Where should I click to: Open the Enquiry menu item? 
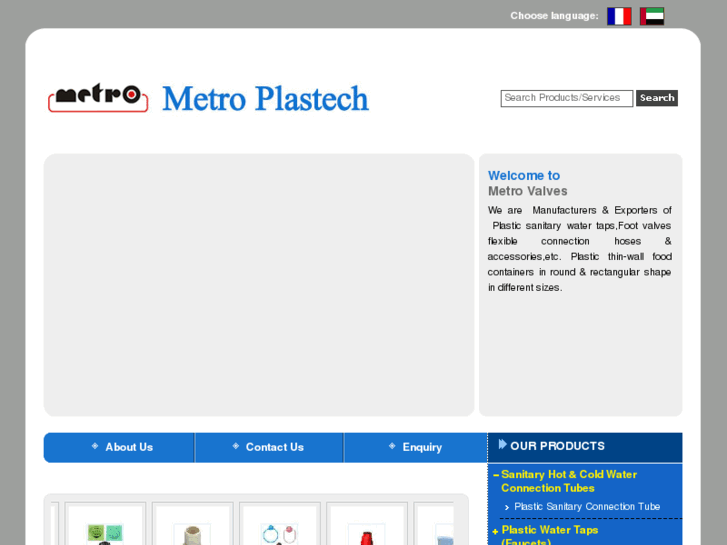click(422, 447)
